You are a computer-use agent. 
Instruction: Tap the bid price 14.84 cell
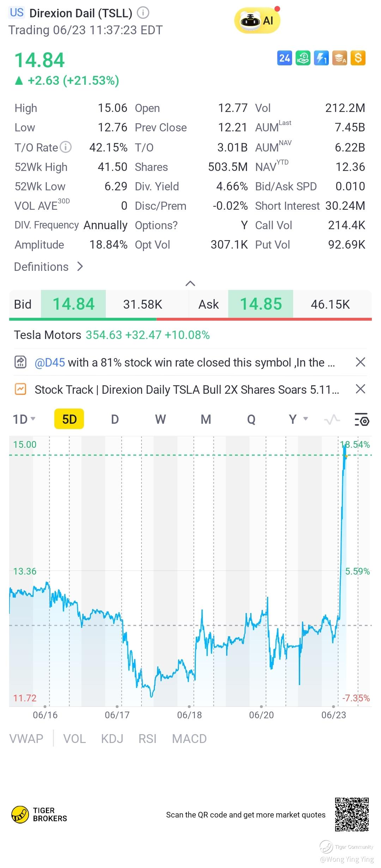(73, 304)
